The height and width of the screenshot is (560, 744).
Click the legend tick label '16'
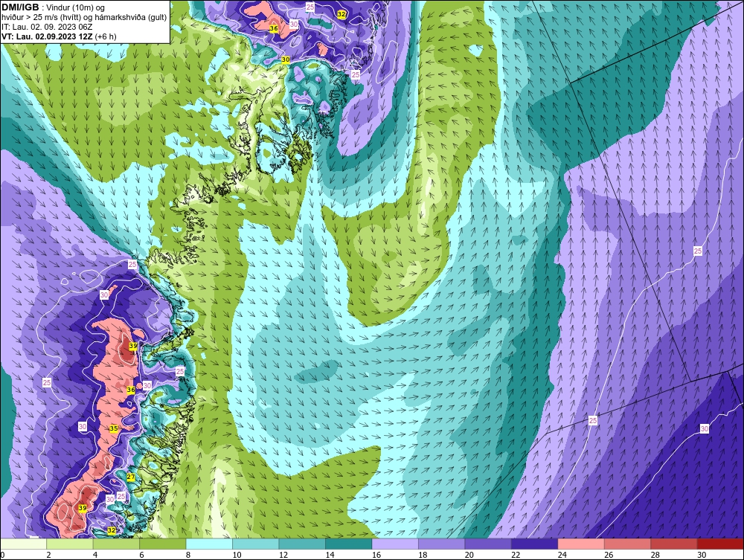[x=376, y=555]
